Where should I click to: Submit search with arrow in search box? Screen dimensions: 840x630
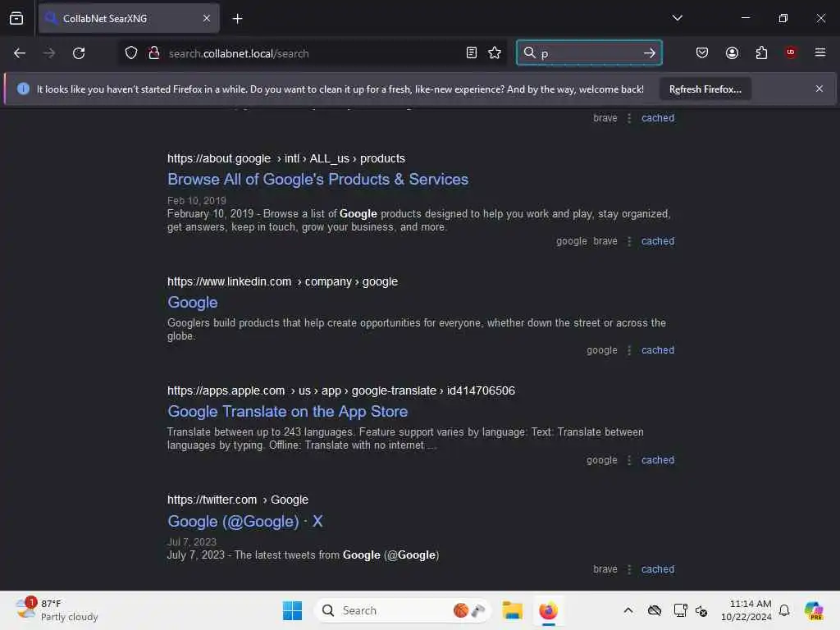point(650,52)
